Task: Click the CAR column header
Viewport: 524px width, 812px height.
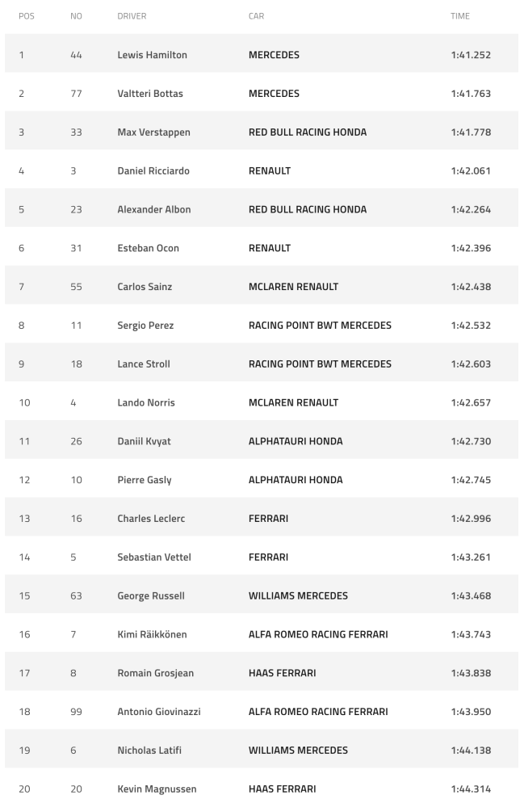Action: click(256, 16)
